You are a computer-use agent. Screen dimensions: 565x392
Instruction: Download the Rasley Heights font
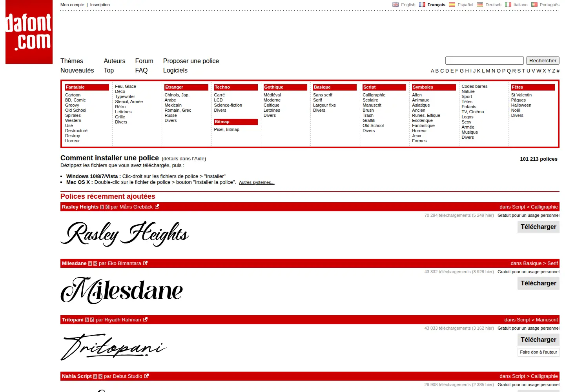pyautogui.click(x=538, y=227)
